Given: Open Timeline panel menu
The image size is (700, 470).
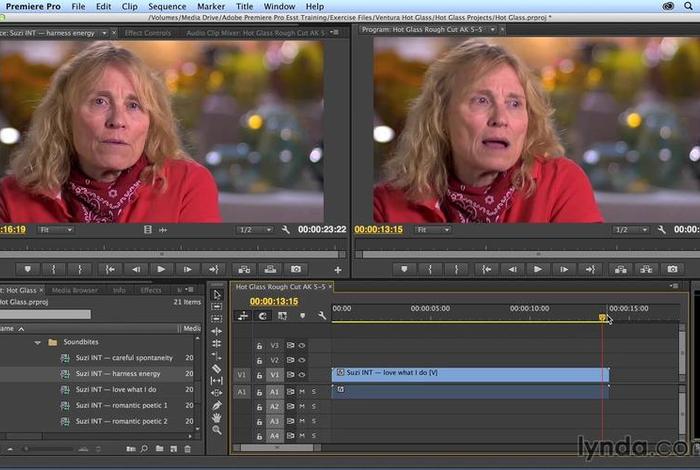Looking at the screenshot, I should pyautogui.click(x=674, y=286).
